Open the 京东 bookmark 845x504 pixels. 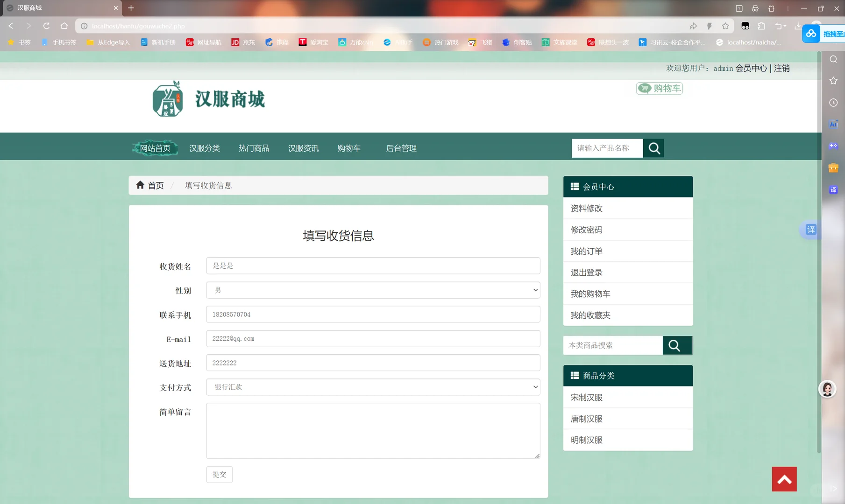pos(243,42)
